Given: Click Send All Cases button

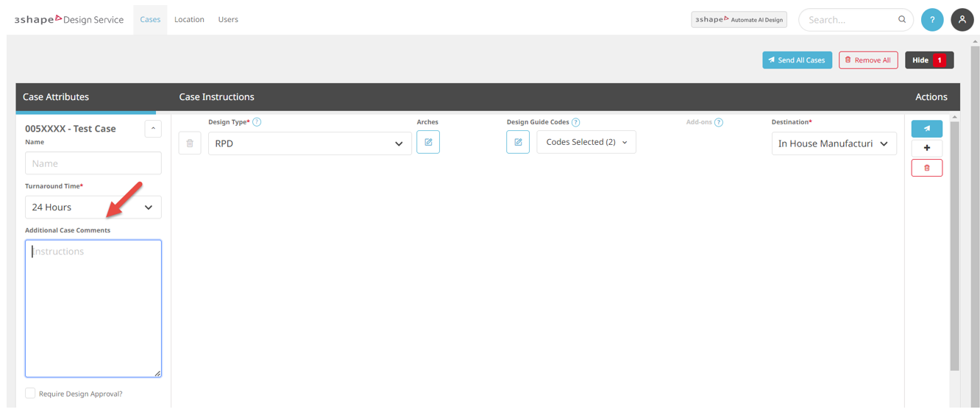Looking at the screenshot, I should [x=797, y=60].
